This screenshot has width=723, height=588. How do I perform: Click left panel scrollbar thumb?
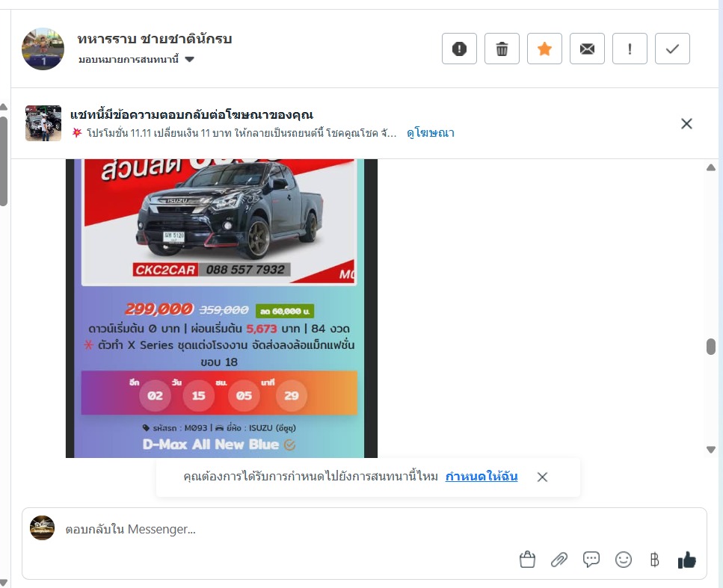[3, 161]
